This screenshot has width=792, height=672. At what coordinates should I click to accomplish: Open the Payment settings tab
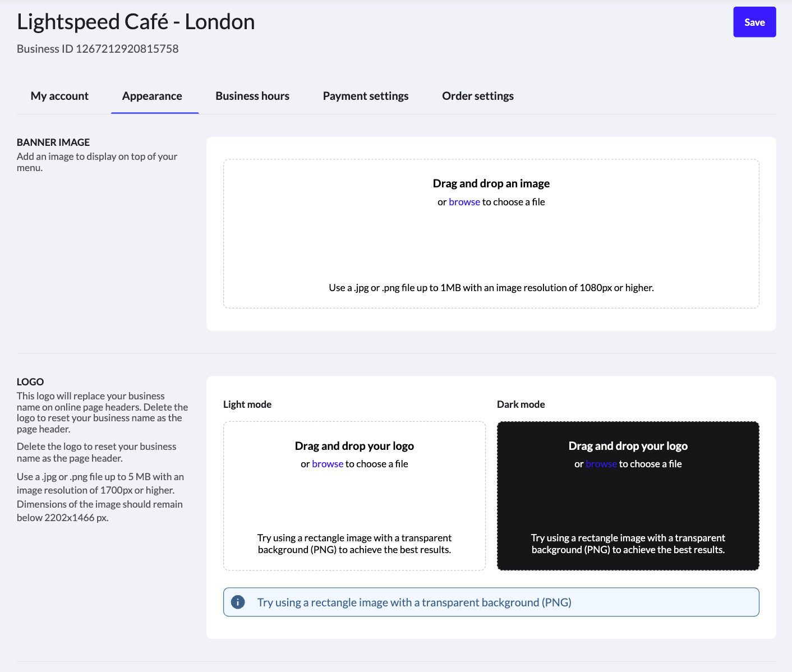click(x=365, y=96)
